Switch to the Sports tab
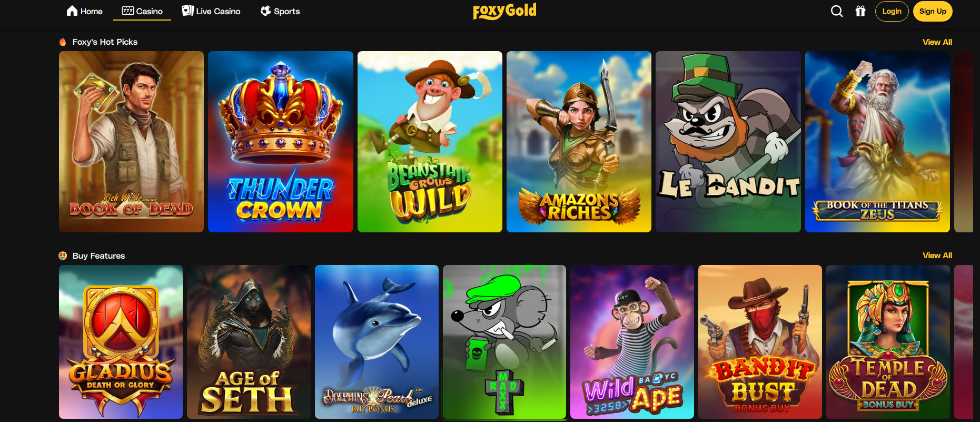This screenshot has width=980, height=422. click(x=280, y=11)
